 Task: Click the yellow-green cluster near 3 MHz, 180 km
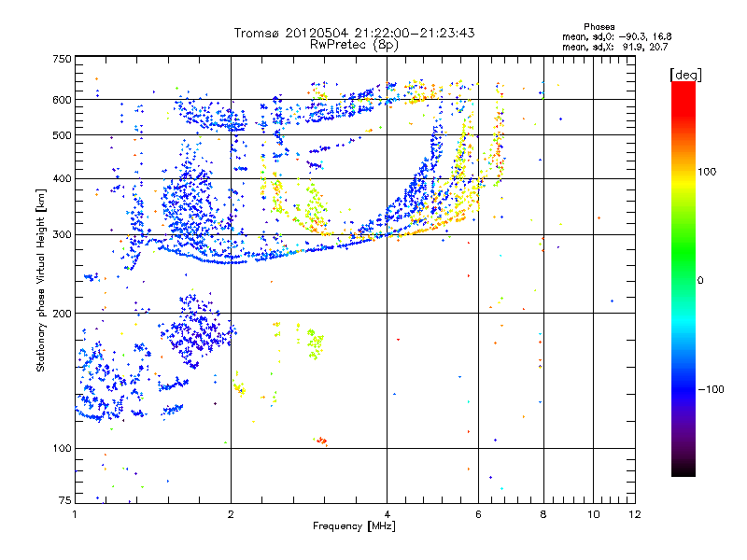tap(315, 343)
